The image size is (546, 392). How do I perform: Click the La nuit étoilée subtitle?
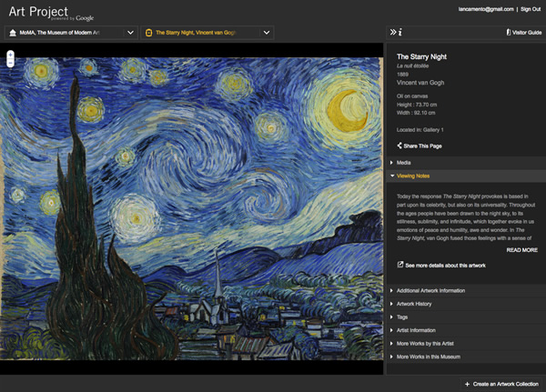click(412, 65)
